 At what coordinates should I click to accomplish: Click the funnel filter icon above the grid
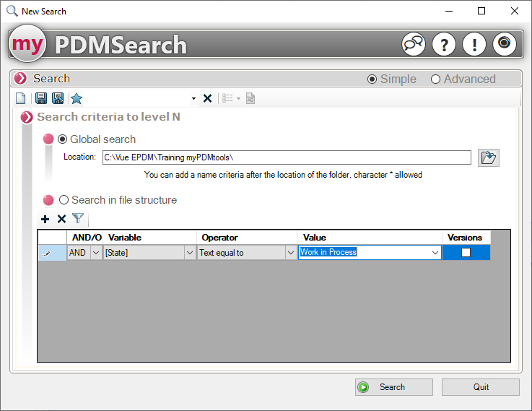78,219
